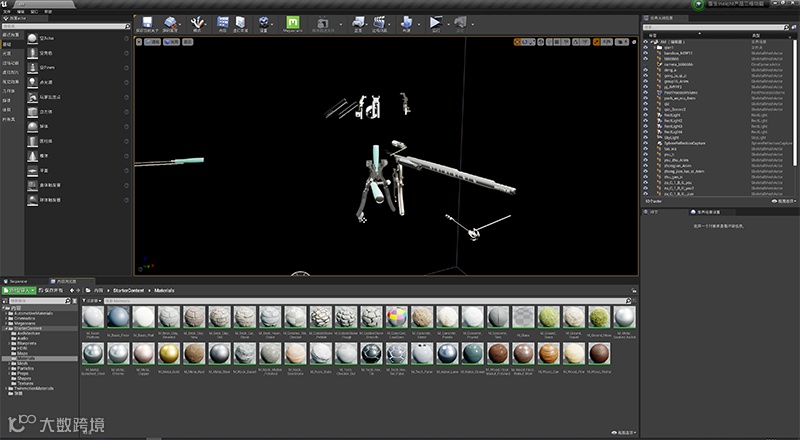This screenshot has height=440, width=800.
Task: Click the Save Current Level floppy icon
Action: 147,22
